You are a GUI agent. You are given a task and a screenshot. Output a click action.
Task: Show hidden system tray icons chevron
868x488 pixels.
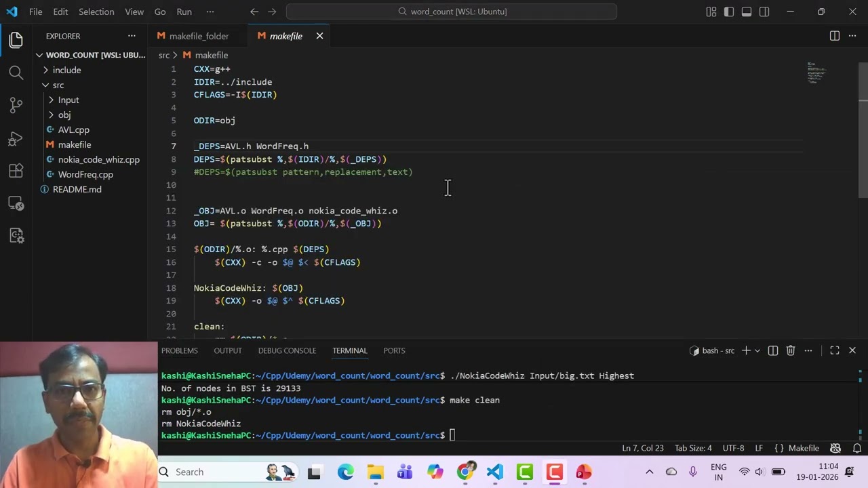point(649,472)
